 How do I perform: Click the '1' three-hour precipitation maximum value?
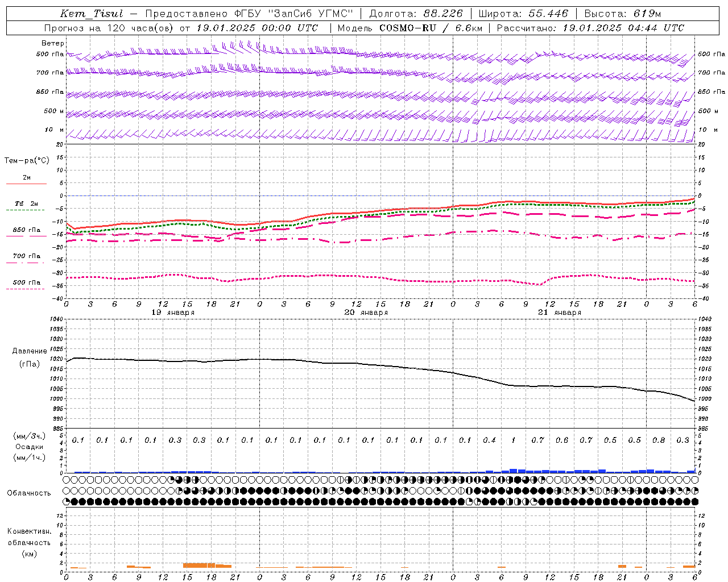(513, 440)
